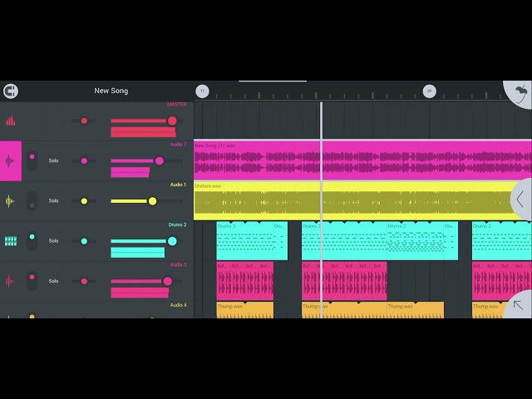
Task: Toggle mute switch on Audio 7 track
Action: click(x=32, y=160)
